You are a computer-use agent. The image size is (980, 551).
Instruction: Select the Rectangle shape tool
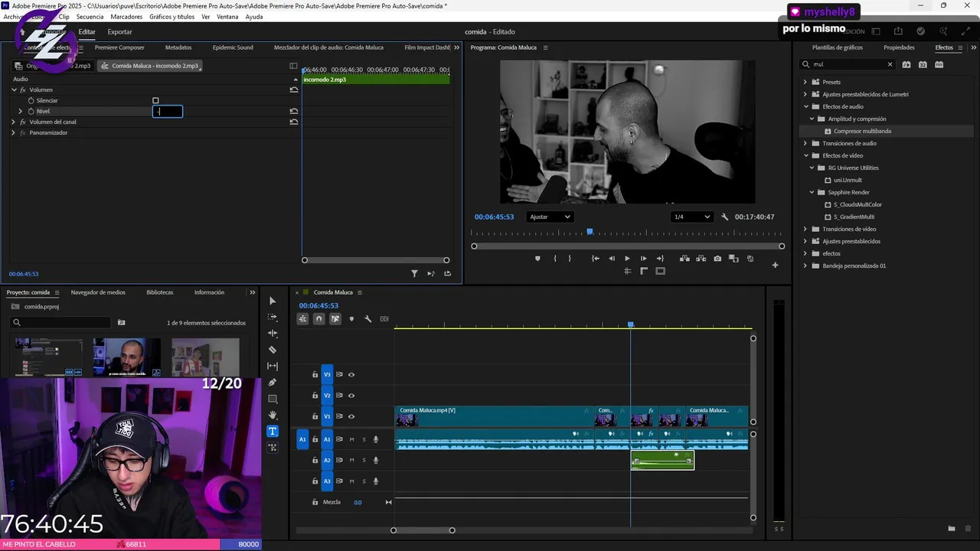click(x=273, y=399)
